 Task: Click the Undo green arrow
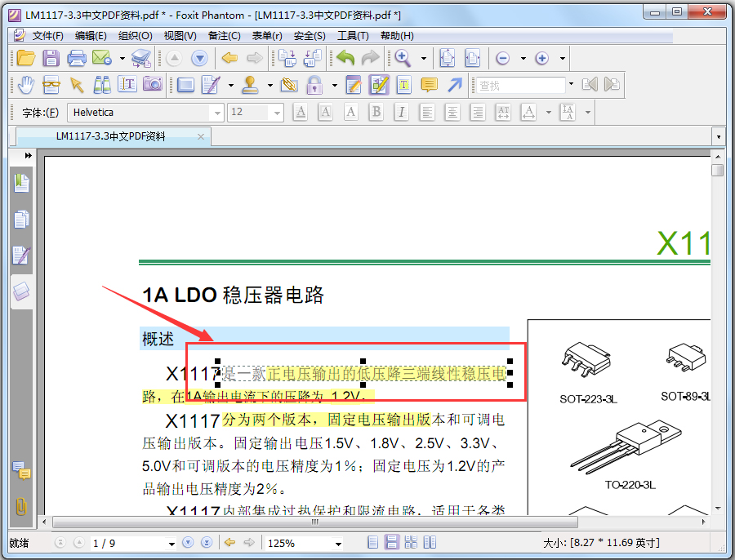[345, 58]
